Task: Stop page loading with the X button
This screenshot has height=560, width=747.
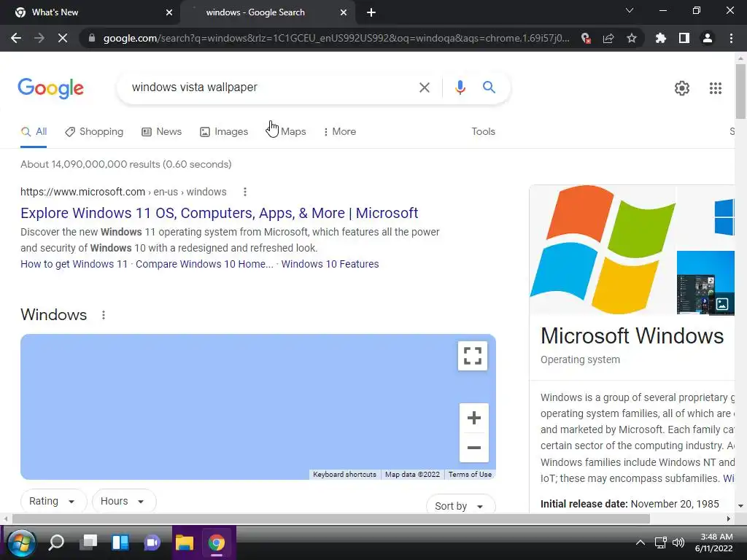Action: point(63,38)
